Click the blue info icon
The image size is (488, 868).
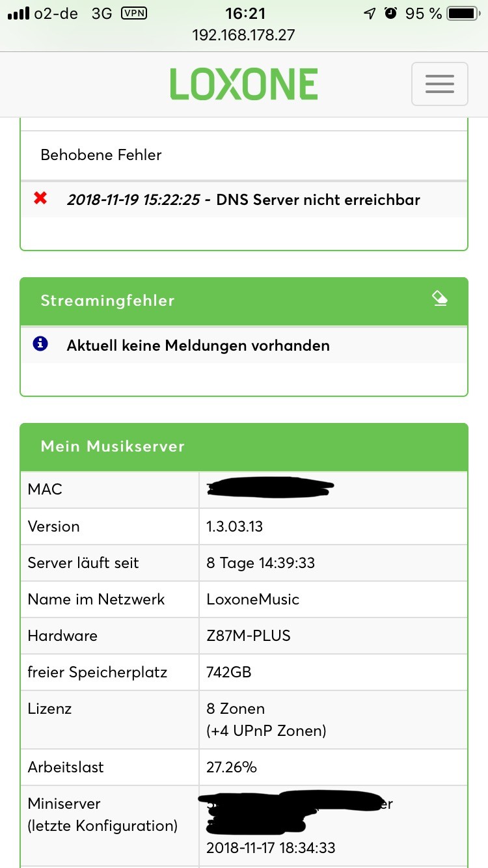click(40, 344)
